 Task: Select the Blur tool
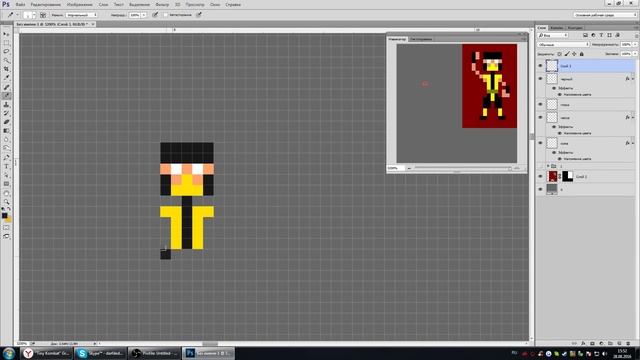pyautogui.click(x=6, y=140)
